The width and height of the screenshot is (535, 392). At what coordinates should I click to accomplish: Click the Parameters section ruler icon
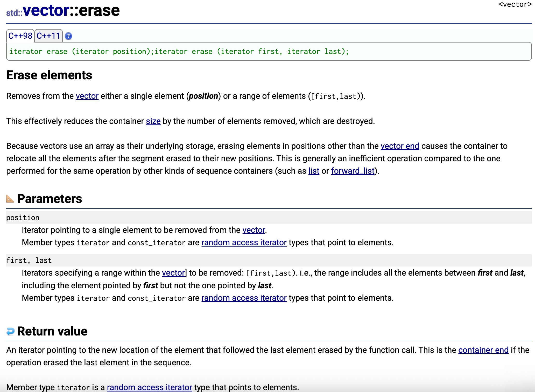click(x=10, y=199)
